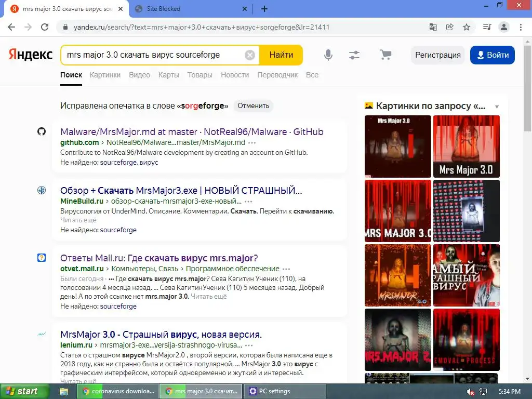
Task: Open the Windows start button
Action: [24, 392]
